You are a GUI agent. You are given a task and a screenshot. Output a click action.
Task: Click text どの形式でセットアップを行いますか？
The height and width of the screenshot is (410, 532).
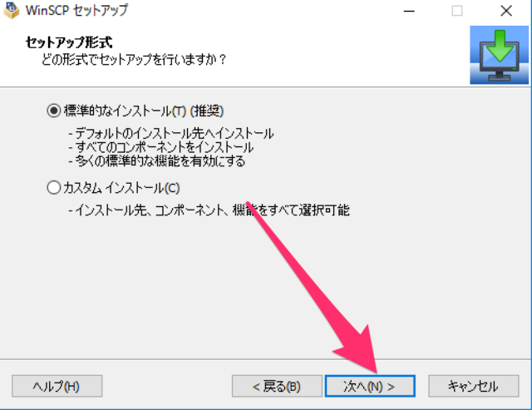pos(134,59)
